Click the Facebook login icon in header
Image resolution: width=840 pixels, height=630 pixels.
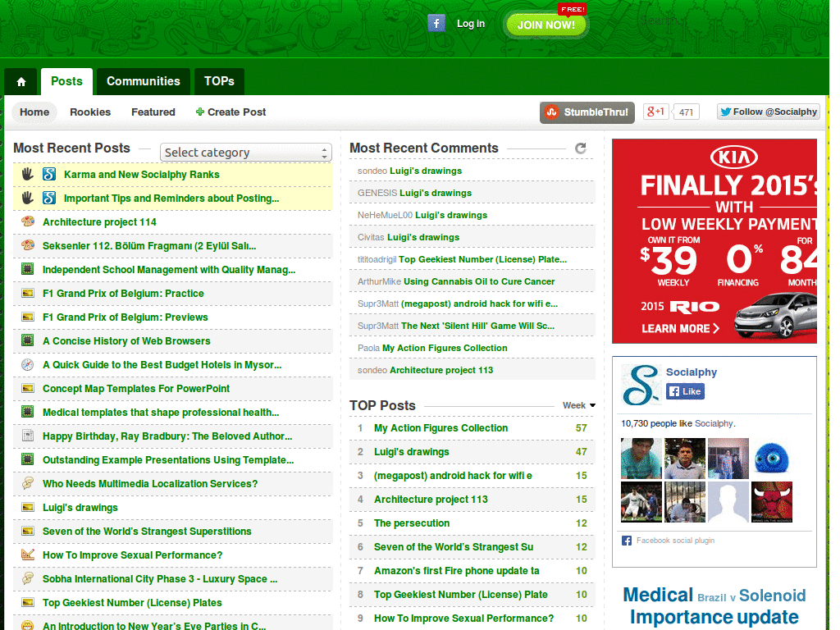pyautogui.click(x=436, y=23)
